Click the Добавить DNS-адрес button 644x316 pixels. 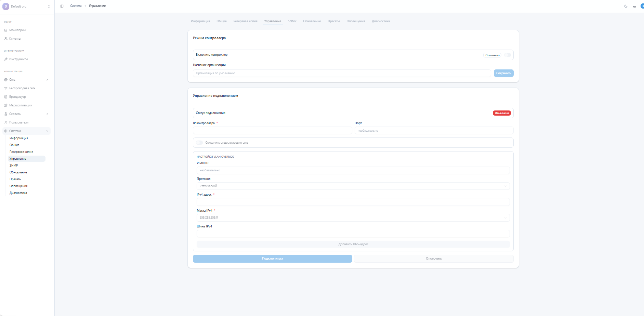tap(353, 244)
